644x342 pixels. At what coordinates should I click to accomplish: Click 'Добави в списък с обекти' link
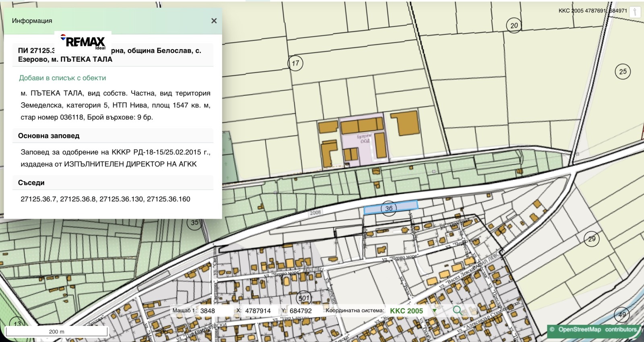pos(62,78)
